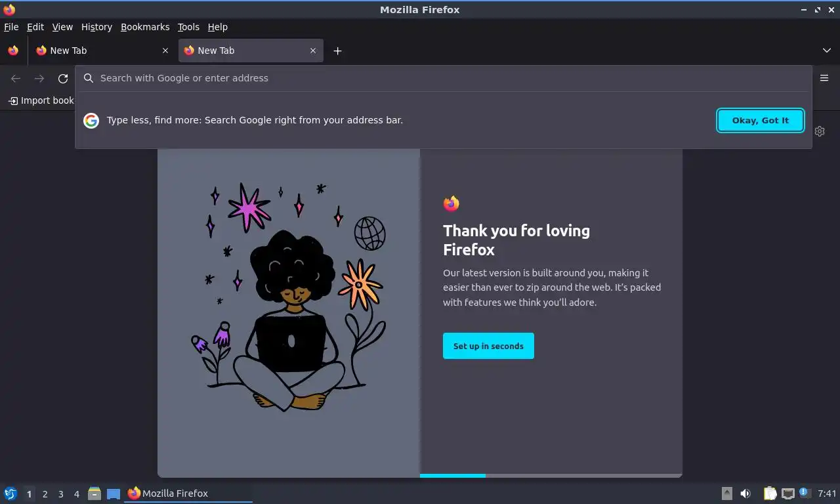Click the wired network tray icon
The image size is (840, 504).
click(787, 493)
